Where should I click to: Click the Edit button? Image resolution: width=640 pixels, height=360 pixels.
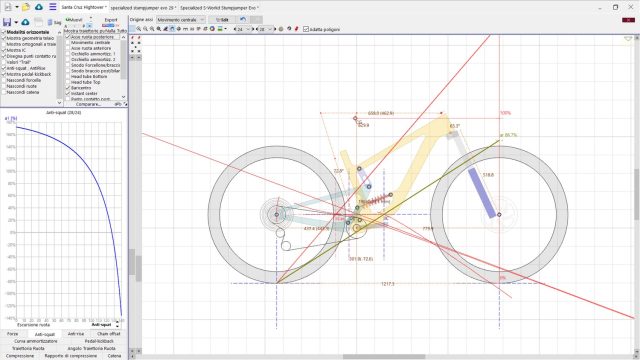click(222, 20)
